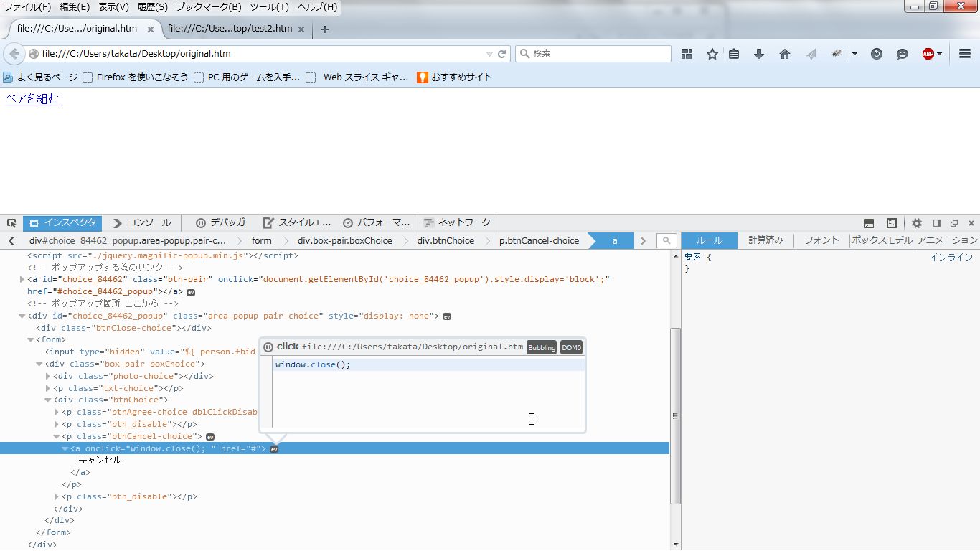
Task: Open the よく見るページ bookmark
Action: point(40,77)
